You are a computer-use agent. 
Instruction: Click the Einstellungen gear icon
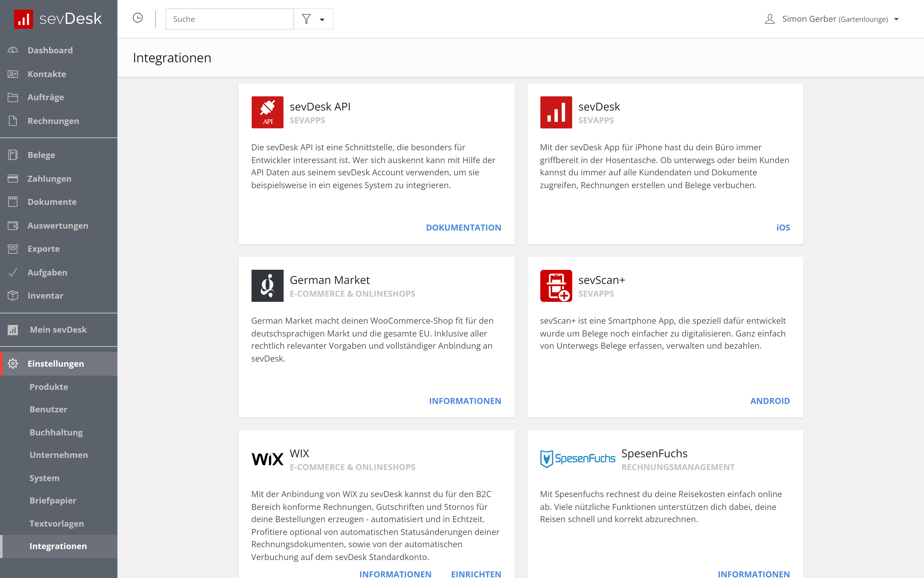tap(13, 363)
